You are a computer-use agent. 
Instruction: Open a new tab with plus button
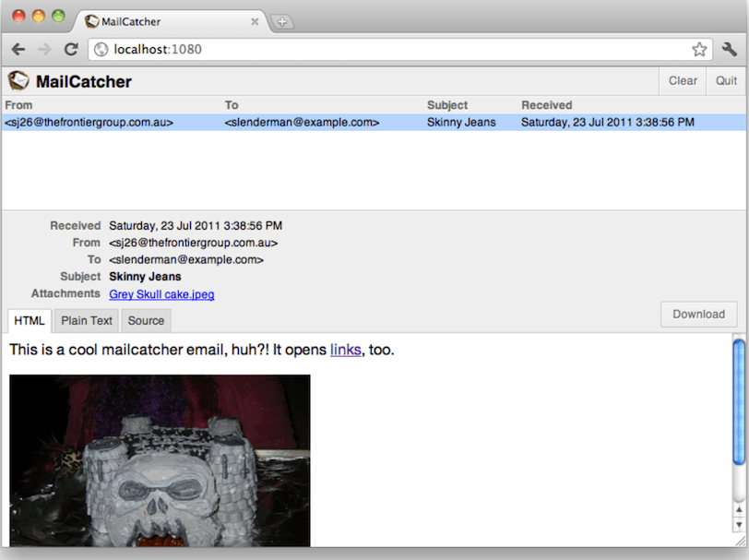pyautogui.click(x=282, y=21)
